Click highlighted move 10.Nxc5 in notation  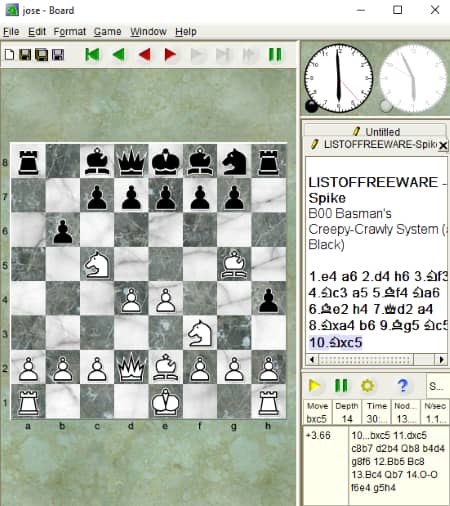335,342
